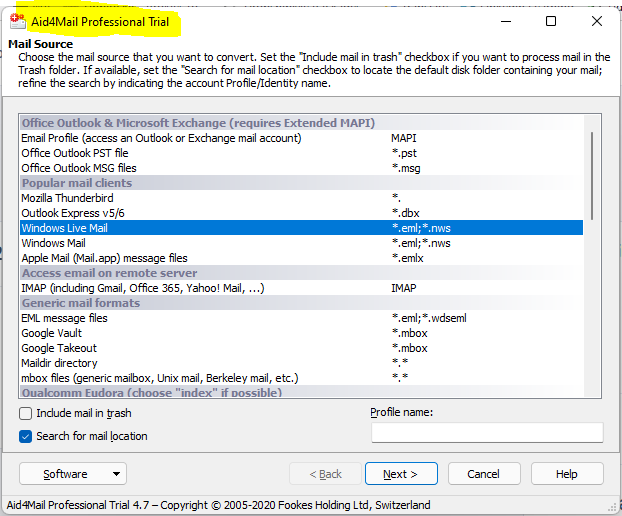Click into the Profile name field

487,432
